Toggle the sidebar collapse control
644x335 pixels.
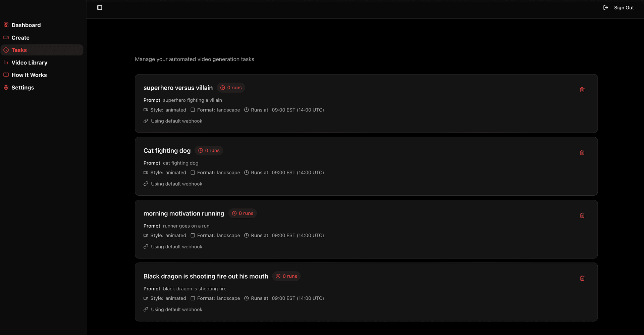tap(99, 7)
